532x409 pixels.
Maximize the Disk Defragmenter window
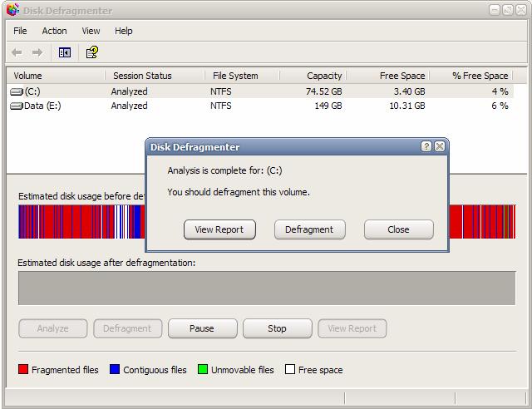tap(508, 10)
